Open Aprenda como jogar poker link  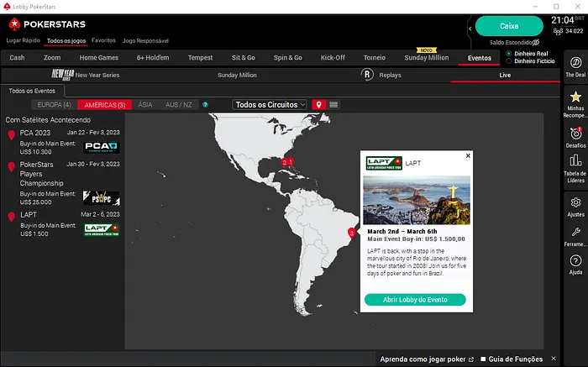coord(427,359)
